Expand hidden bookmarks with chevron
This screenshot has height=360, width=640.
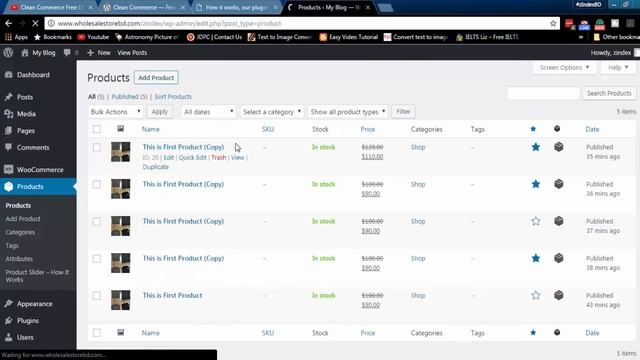[x=581, y=37]
